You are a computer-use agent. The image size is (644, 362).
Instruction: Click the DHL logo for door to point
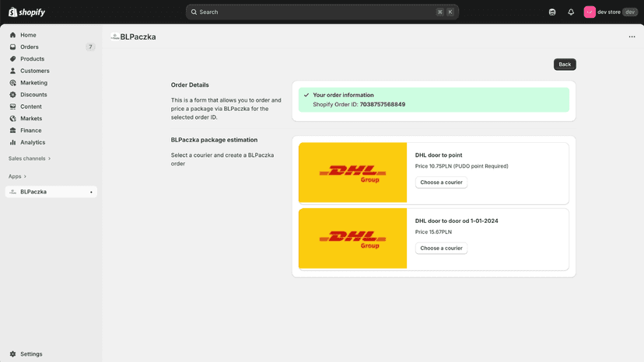[353, 172]
